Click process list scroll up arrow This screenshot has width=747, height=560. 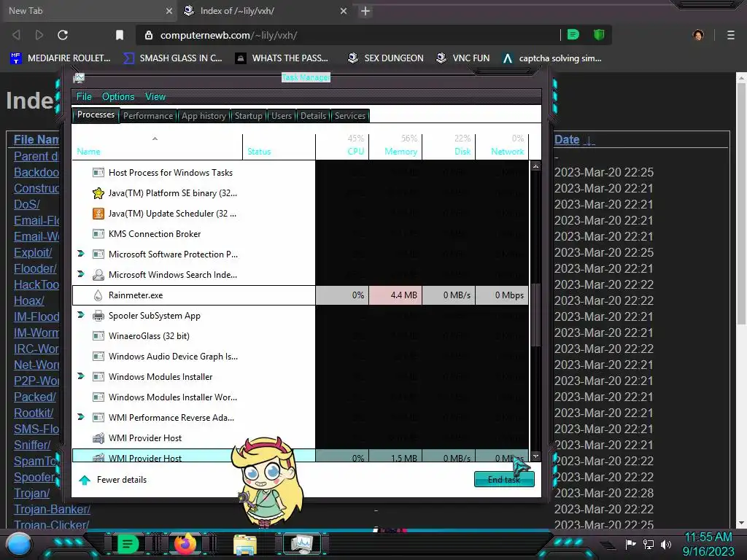tap(535, 166)
